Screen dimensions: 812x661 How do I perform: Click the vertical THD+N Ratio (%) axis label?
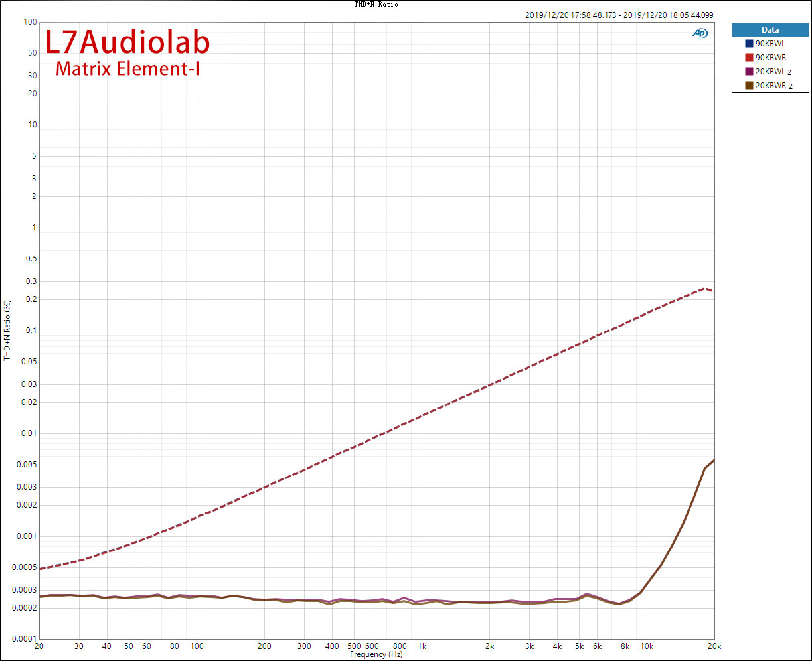7,330
